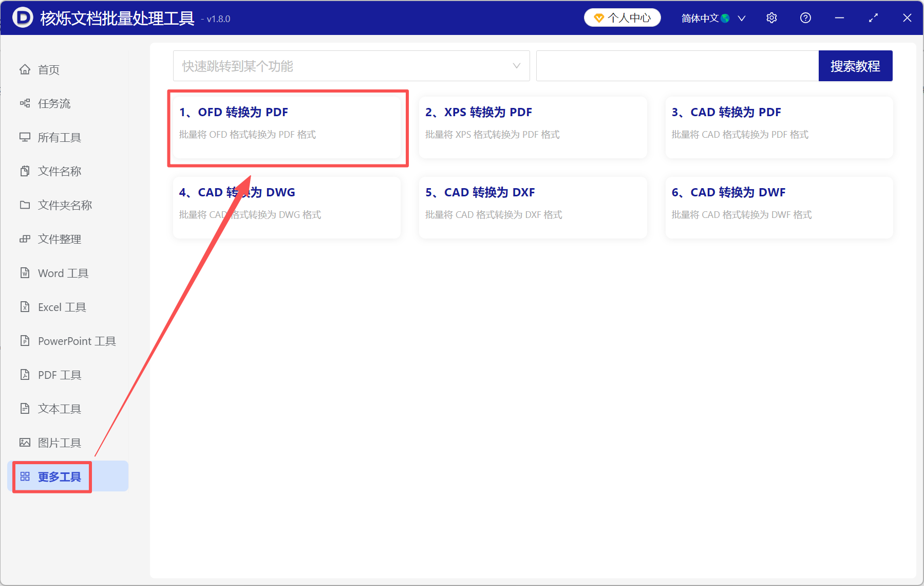Click the 图片工具 image icon

click(25, 443)
